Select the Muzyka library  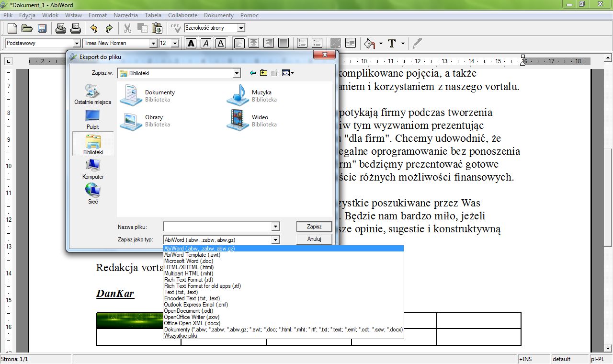point(251,95)
